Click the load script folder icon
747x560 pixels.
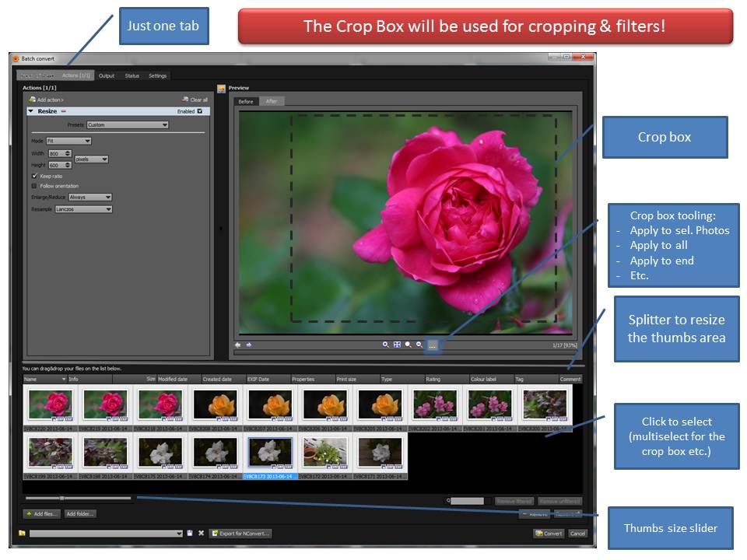[22, 533]
